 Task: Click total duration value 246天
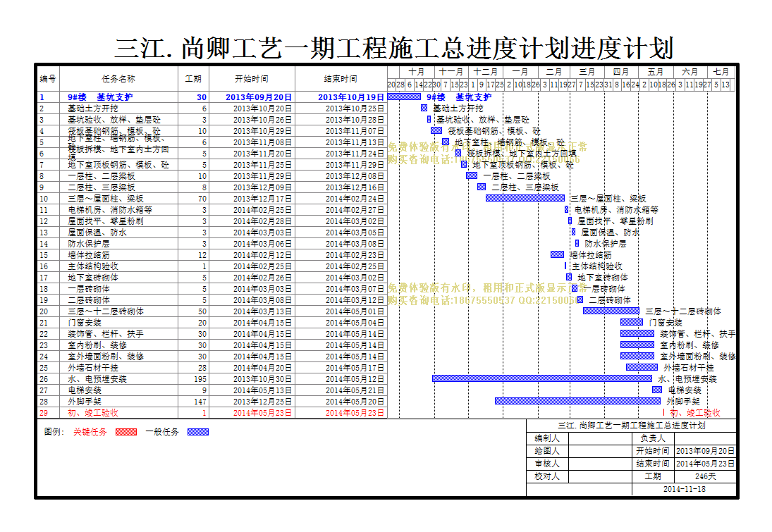click(706, 476)
